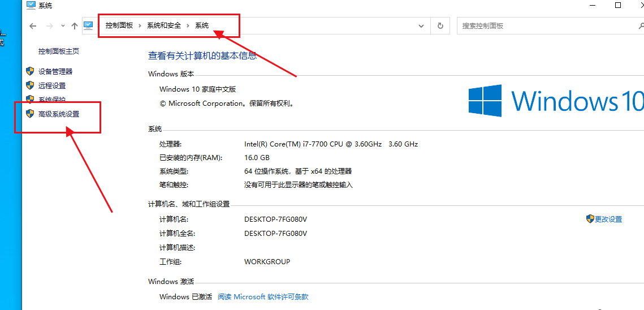Open the address bar history dropdown
644x310 pixels.
click(x=421, y=25)
